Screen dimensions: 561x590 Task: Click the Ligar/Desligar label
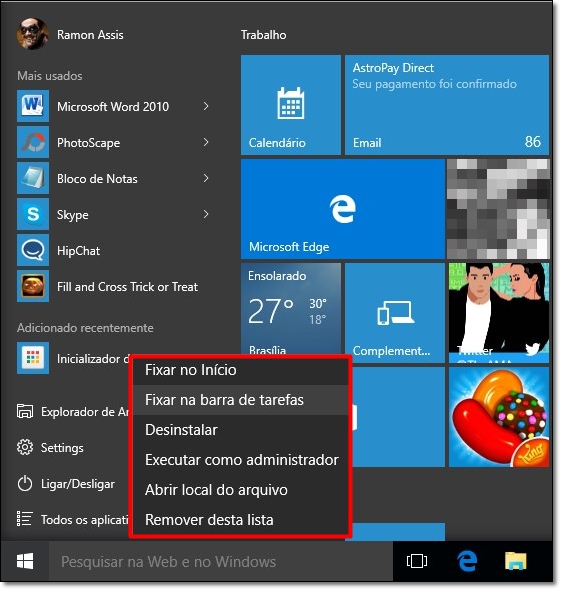[78, 484]
